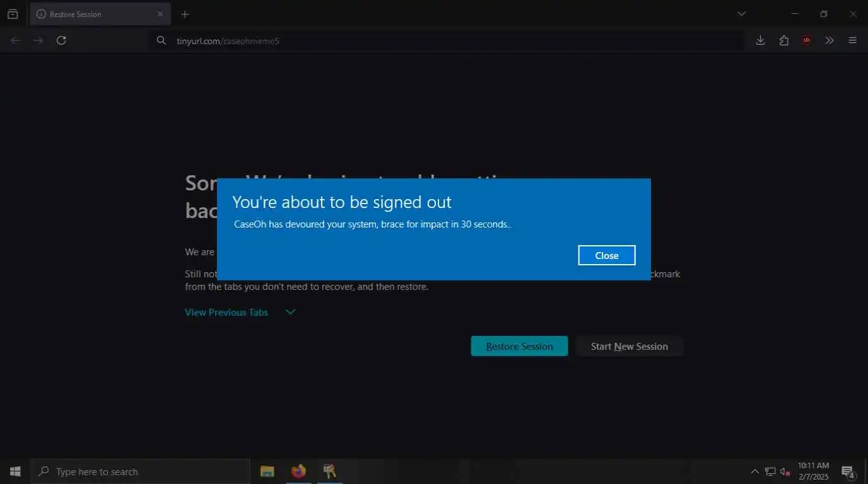Click the Restore Session button
This screenshot has width=868, height=484.
click(x=519, y=346)
